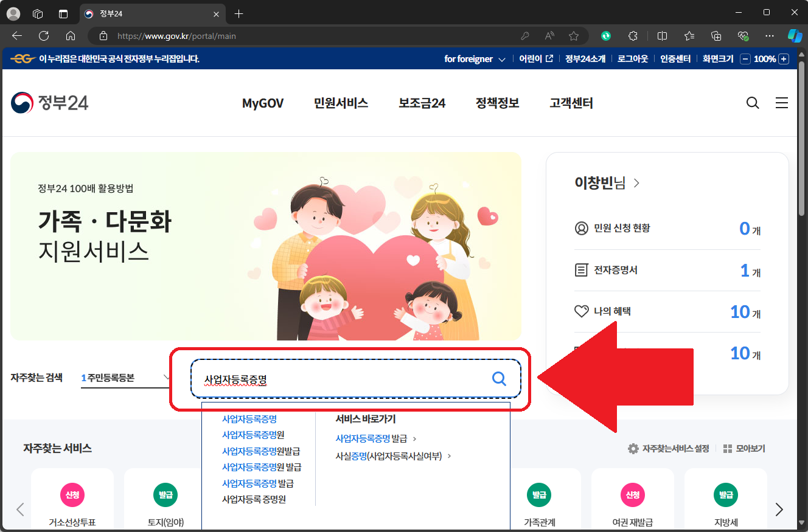Open a new browser tab
Image resolution: width=808 pixels, height=532 pixels.
pyautogui.click(x=239, y=13)
